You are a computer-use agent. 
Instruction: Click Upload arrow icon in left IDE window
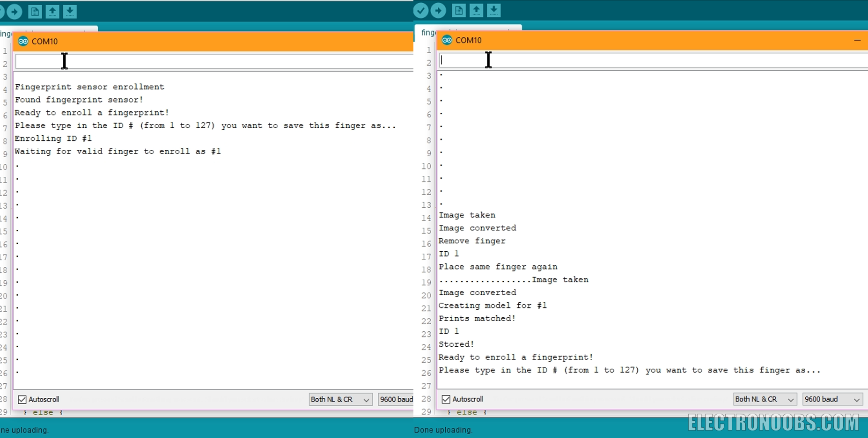[15, 12]
